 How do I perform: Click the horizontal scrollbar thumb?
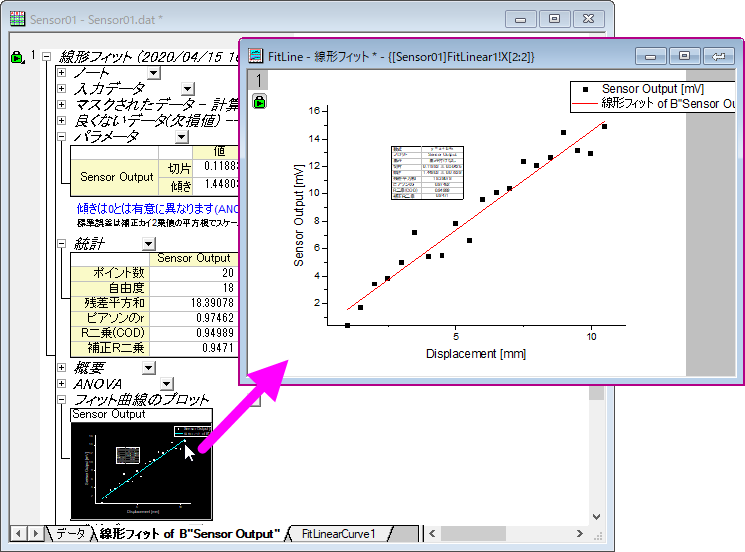[473, 533]
